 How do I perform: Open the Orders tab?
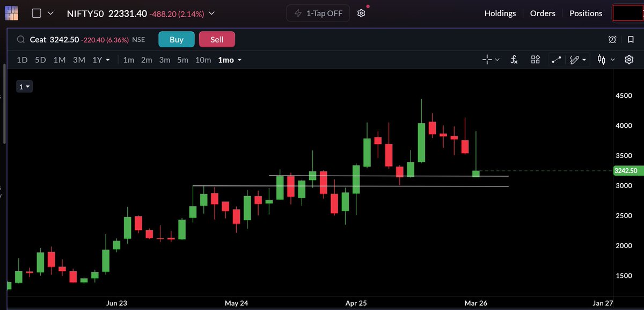pyautogui.click(x=543, y=13)
